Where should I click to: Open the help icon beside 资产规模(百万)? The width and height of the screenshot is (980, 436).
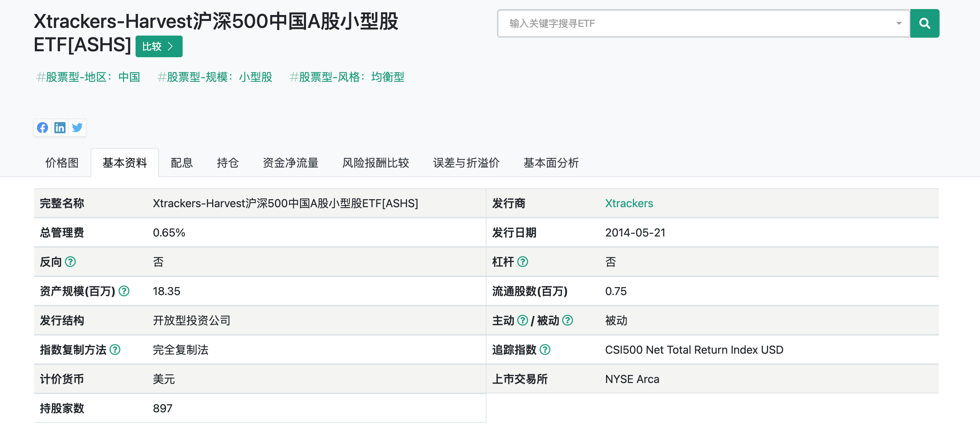(123, 292)
